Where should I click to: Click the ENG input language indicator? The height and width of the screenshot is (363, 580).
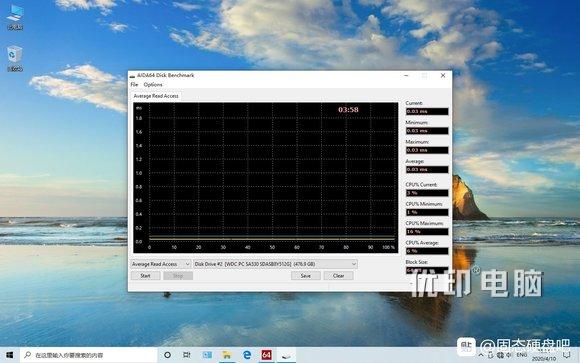(x=522, y=355)
